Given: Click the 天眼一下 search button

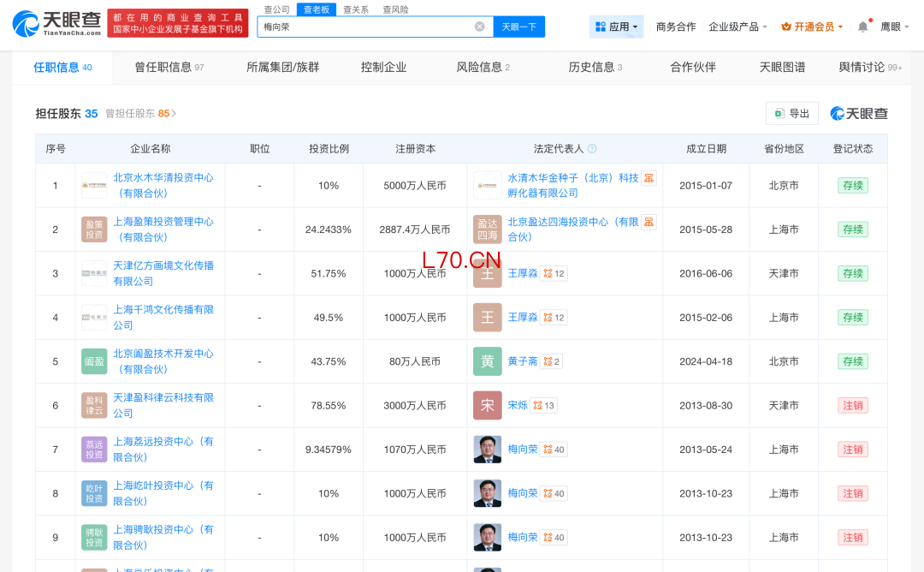Looking at the screenshot, I should pos(518,27).
